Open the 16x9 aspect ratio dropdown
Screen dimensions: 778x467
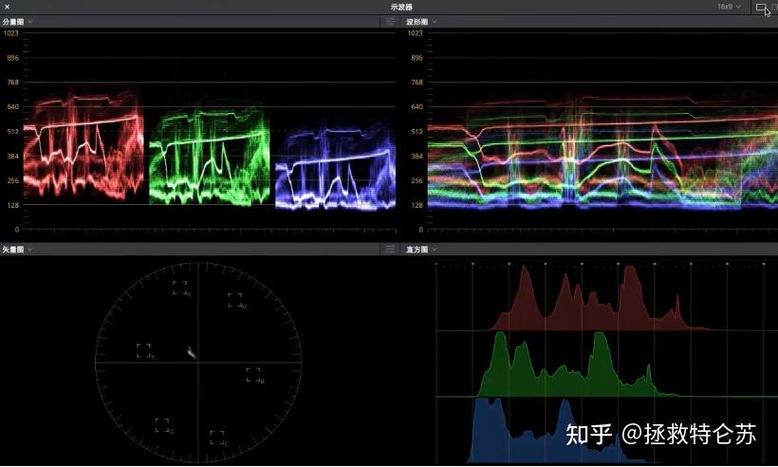728,7
